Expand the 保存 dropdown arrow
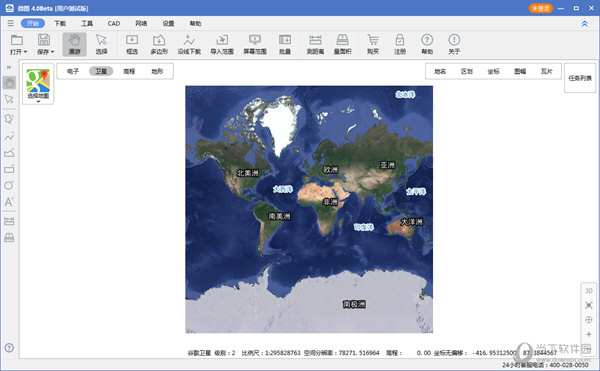 click(x=52, y=52)
